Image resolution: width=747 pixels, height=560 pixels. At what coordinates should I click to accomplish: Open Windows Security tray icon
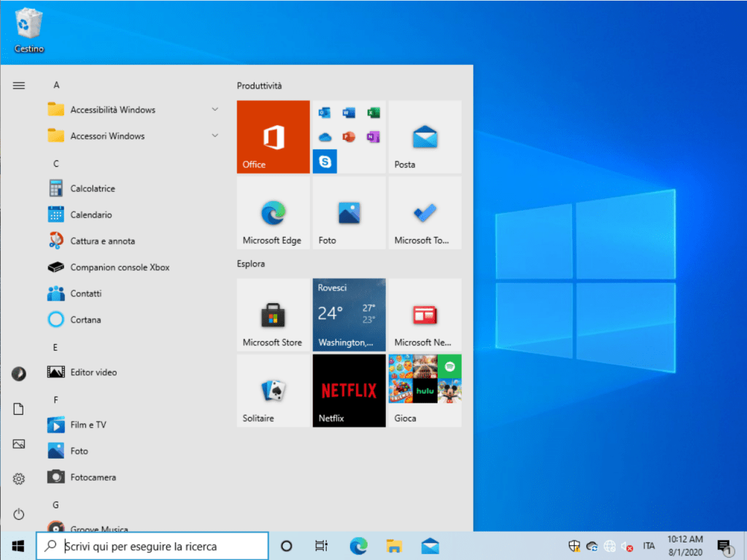[575, 546]
